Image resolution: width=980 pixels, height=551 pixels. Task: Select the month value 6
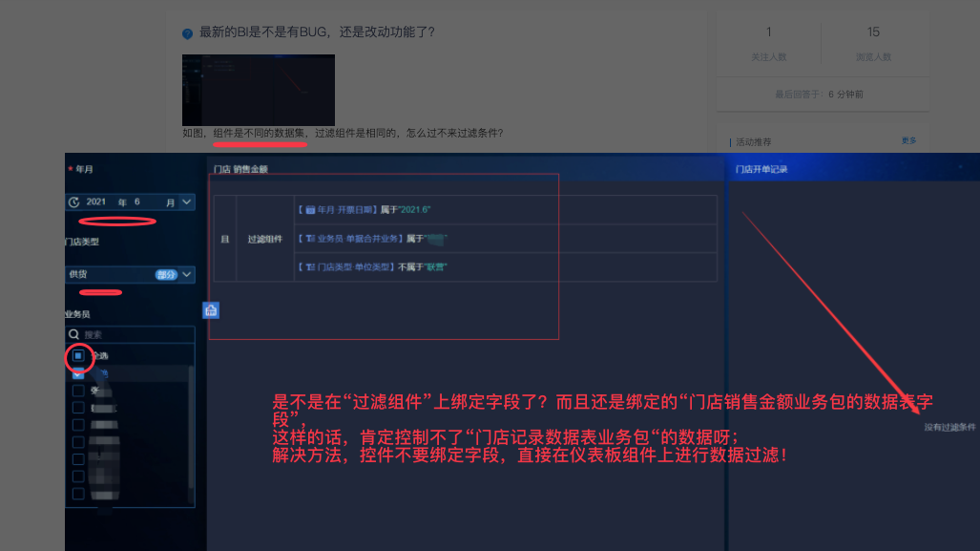tap(136, 202)
